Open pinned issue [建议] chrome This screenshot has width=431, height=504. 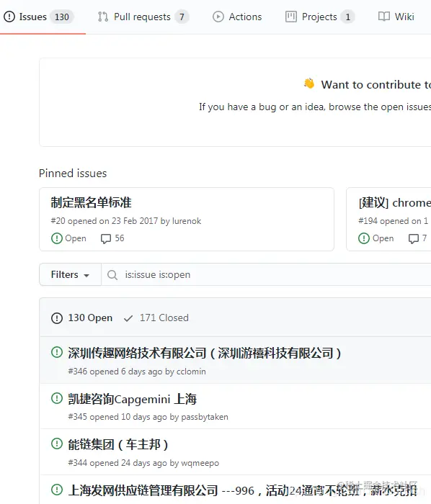[x=395, y=202]
